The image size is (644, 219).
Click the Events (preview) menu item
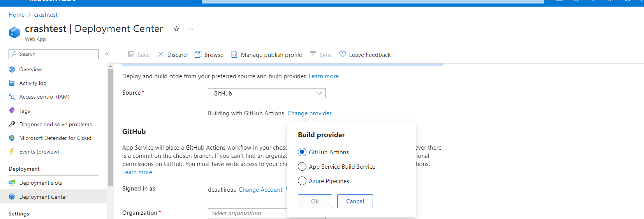tap(39, 152)
